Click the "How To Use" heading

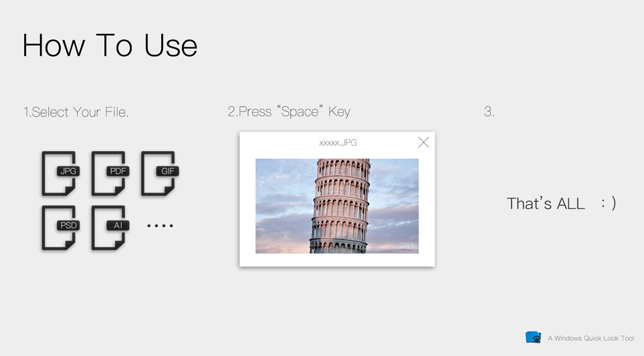point(110,45)
